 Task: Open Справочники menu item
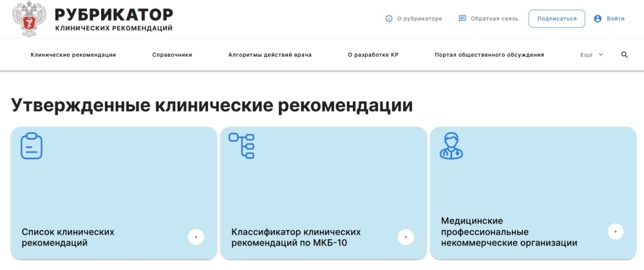[x=172, y=55]
